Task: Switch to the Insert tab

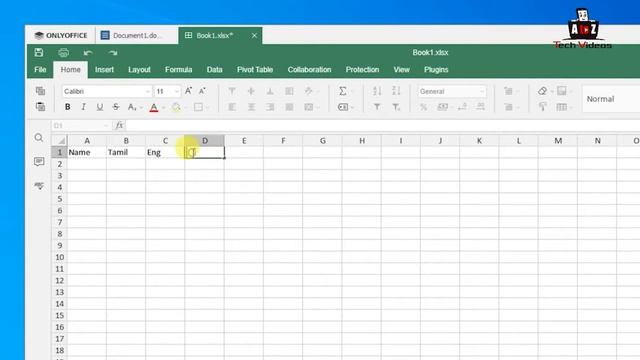Action: pyautogui.click(x=104, y=70)
